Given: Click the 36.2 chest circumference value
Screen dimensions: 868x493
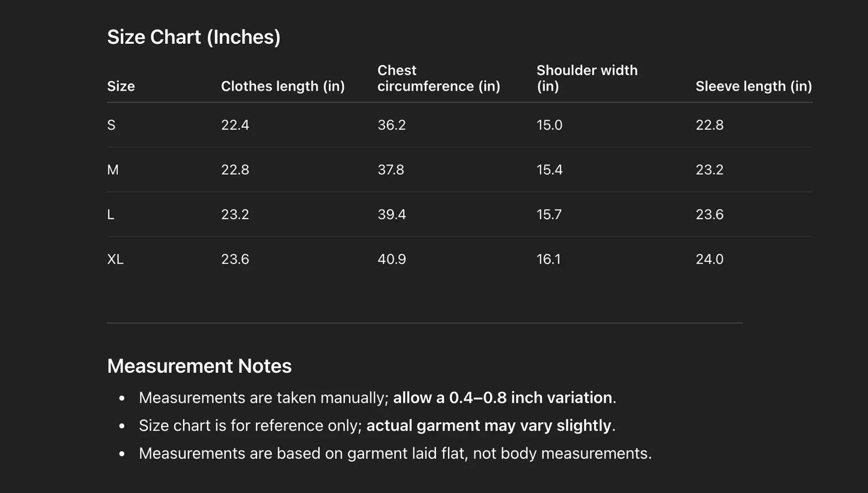Looking at the screenshot, I should [x=392, y=125].
